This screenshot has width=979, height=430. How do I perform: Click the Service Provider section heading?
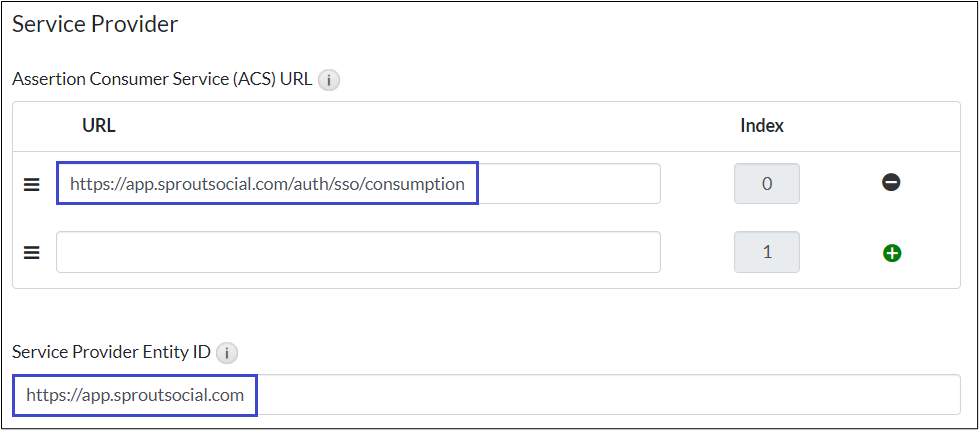95,24
